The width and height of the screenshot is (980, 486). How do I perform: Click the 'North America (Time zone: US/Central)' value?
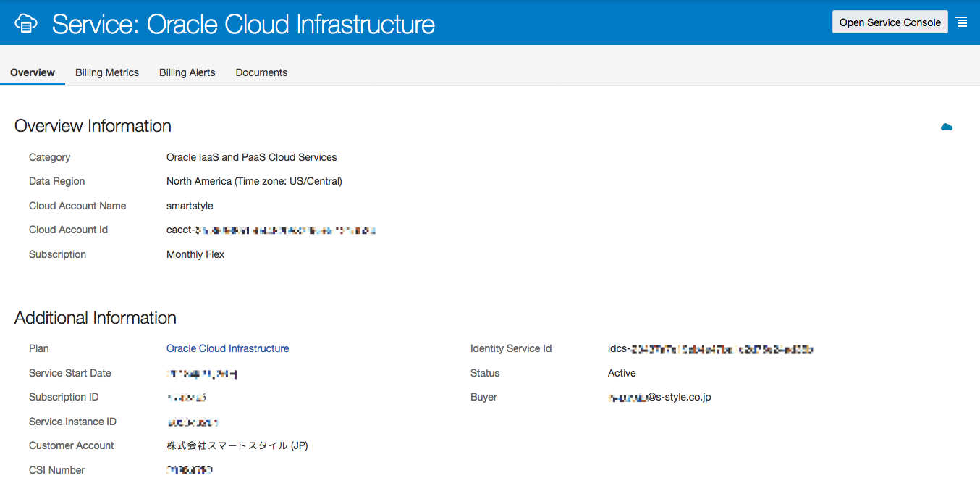coord(254,181)
